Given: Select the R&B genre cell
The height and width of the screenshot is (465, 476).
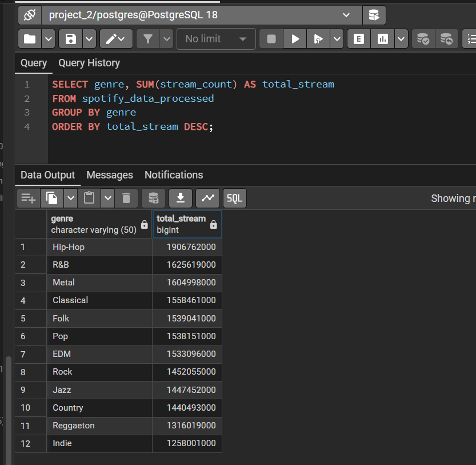Looking at the screenshot, I should (x=99, y=265).
